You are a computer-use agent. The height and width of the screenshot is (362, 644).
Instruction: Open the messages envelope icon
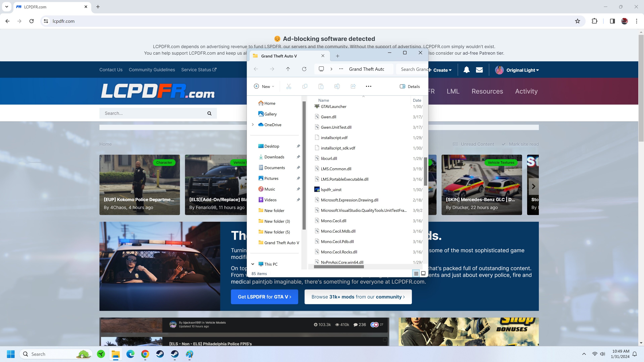479,70
